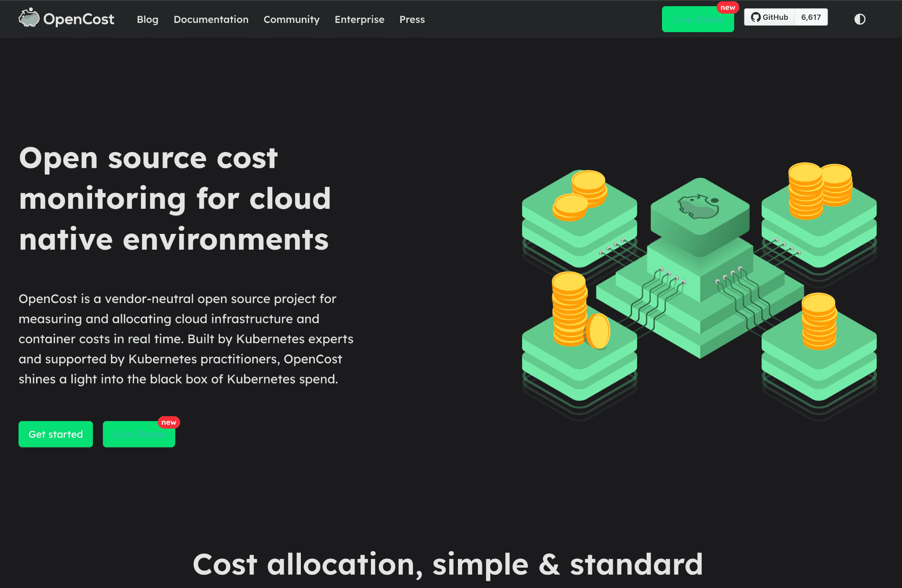Click the OpenCost piggy bank logo icon
Viewport: 902px width, 588px height.
click(x=29, y=18)
